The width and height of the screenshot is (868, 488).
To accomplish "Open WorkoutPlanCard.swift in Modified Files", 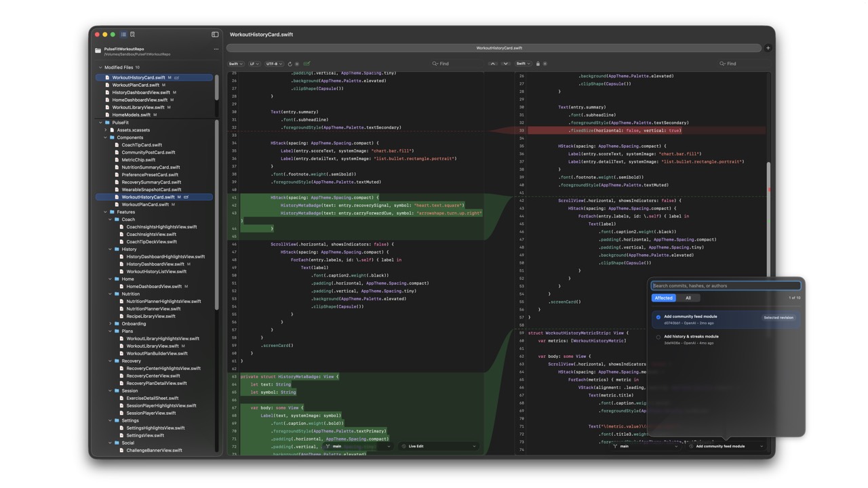I will pos(136,85).
